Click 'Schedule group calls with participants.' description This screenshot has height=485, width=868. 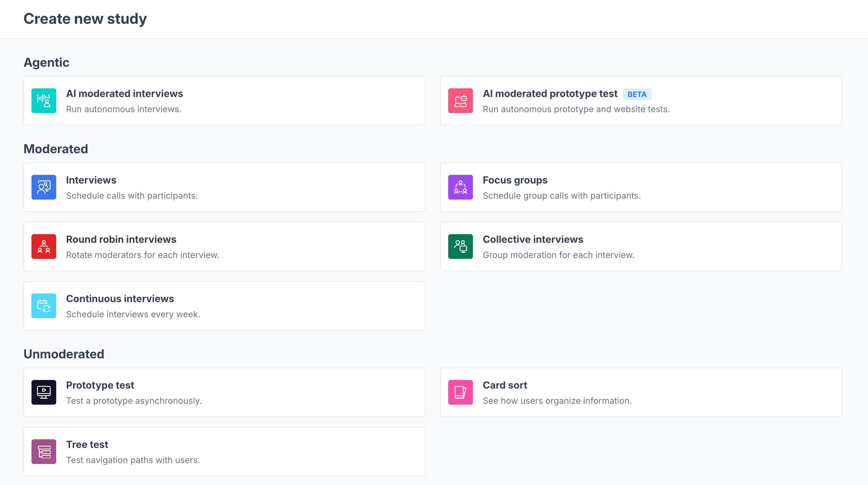coord(562,196)
